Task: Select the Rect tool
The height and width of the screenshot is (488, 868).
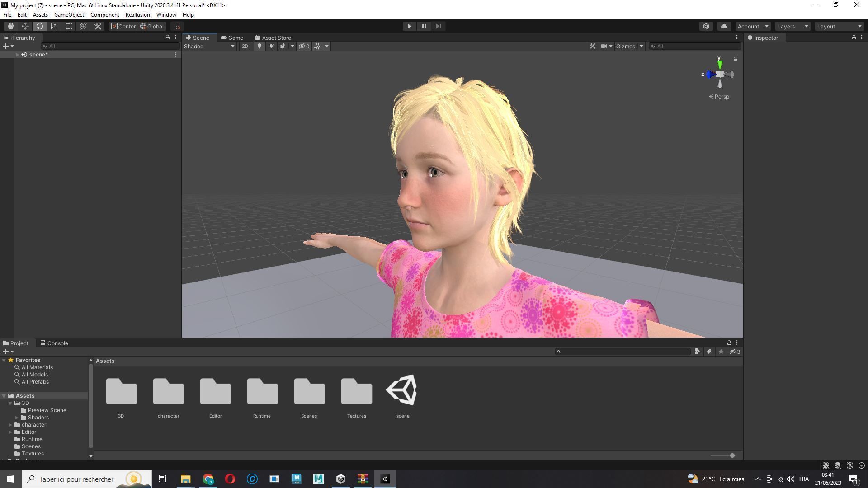Action: coord(68,26)
